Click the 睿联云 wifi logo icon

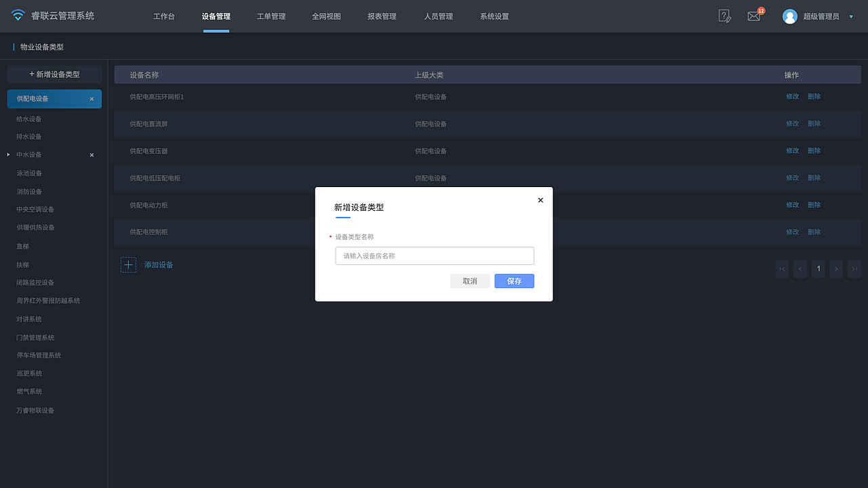(x=18, y=16)
